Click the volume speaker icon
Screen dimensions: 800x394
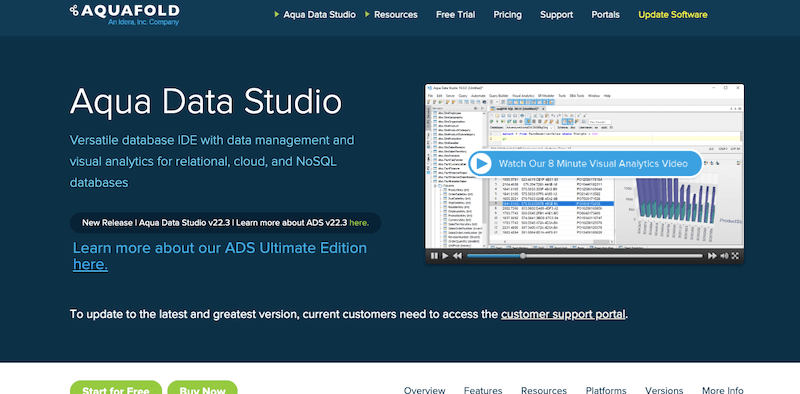pos(724,256)
